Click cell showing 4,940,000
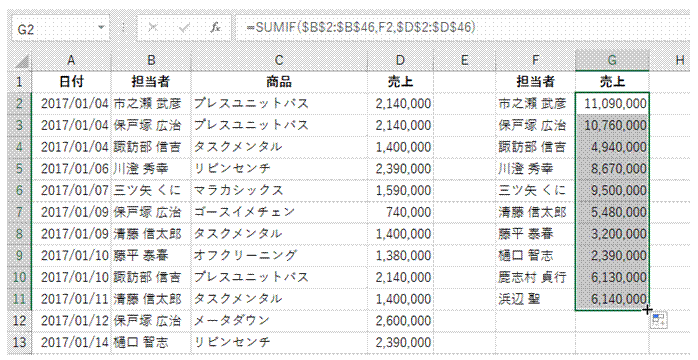This screenshot has height=360, width=698. (612, 147)
